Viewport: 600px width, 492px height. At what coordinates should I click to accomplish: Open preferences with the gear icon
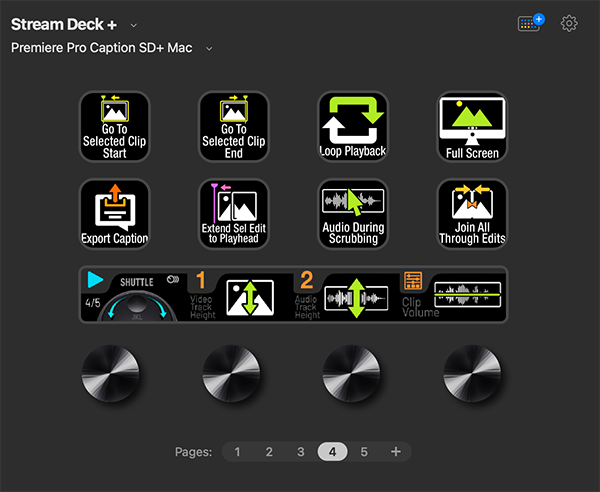pyautogui.click(x=569, y=24)
